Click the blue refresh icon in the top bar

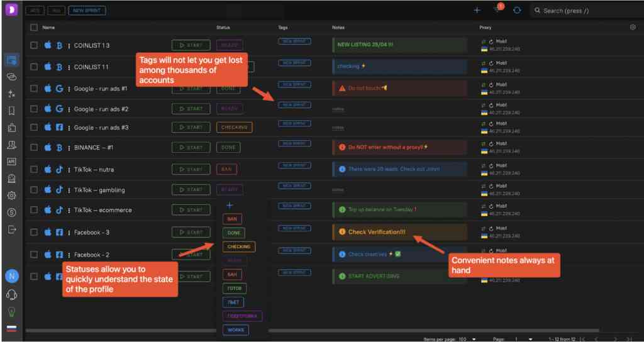pyautogui.click(x=517, y=11)
